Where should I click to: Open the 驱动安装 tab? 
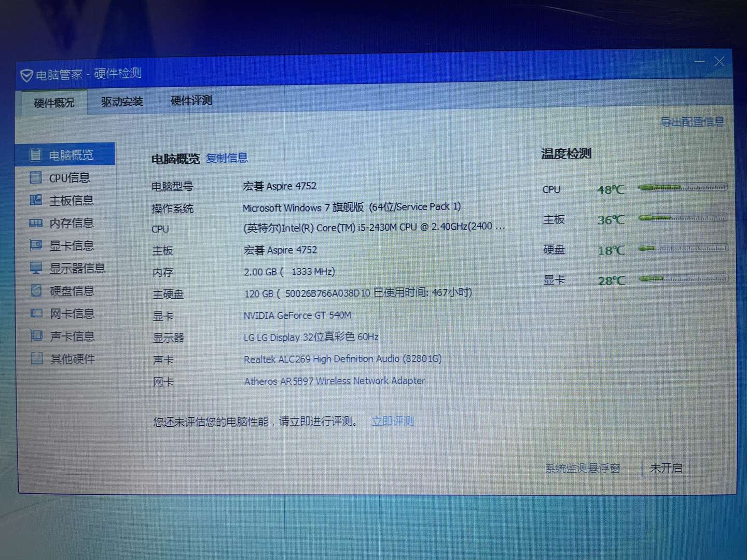point(122,101)
